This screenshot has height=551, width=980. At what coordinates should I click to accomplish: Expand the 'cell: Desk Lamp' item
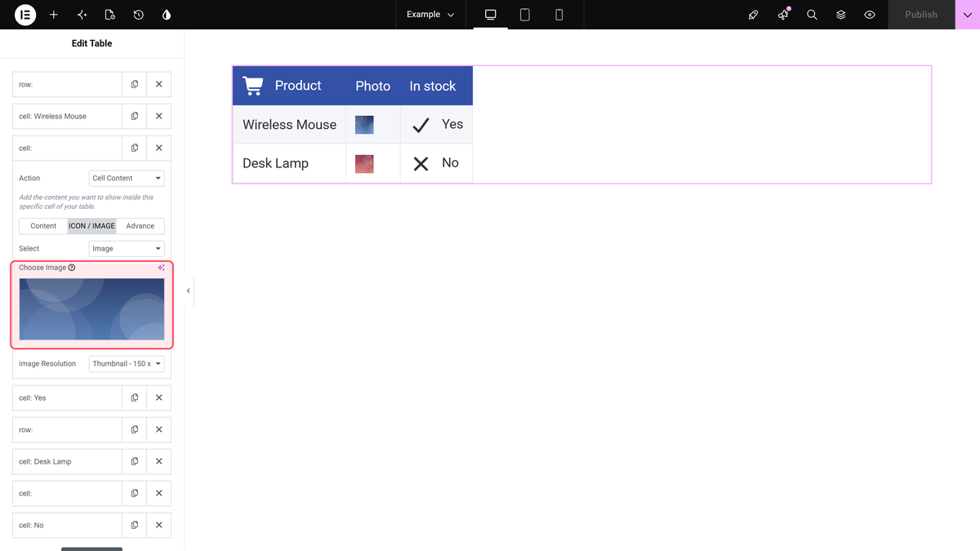point(67,461)
